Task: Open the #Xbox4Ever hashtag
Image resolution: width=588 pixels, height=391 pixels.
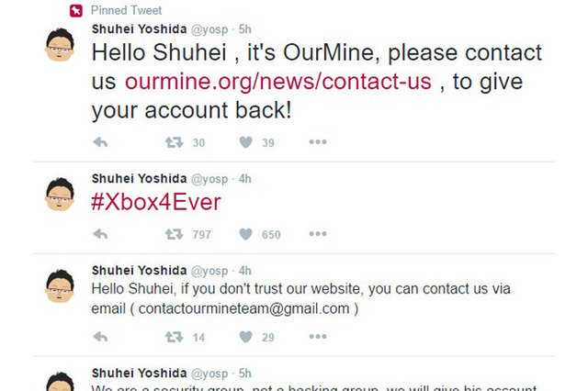Action: coord(156,202)
